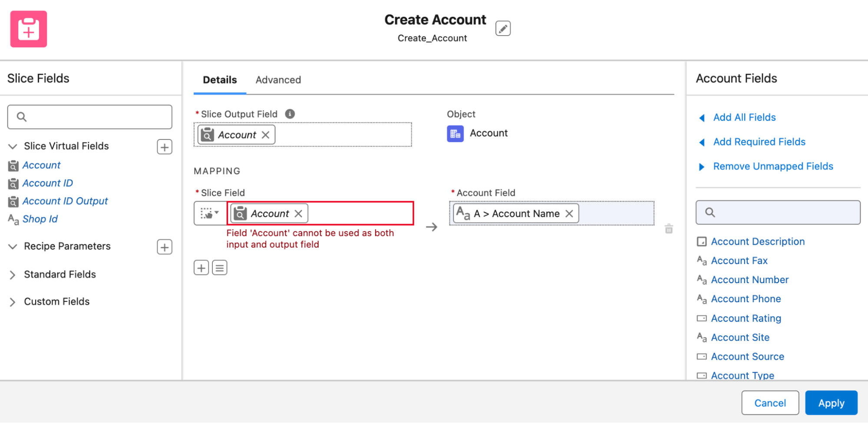
Task: Delete the mapping row via trash icon
Action: [669, 228]
